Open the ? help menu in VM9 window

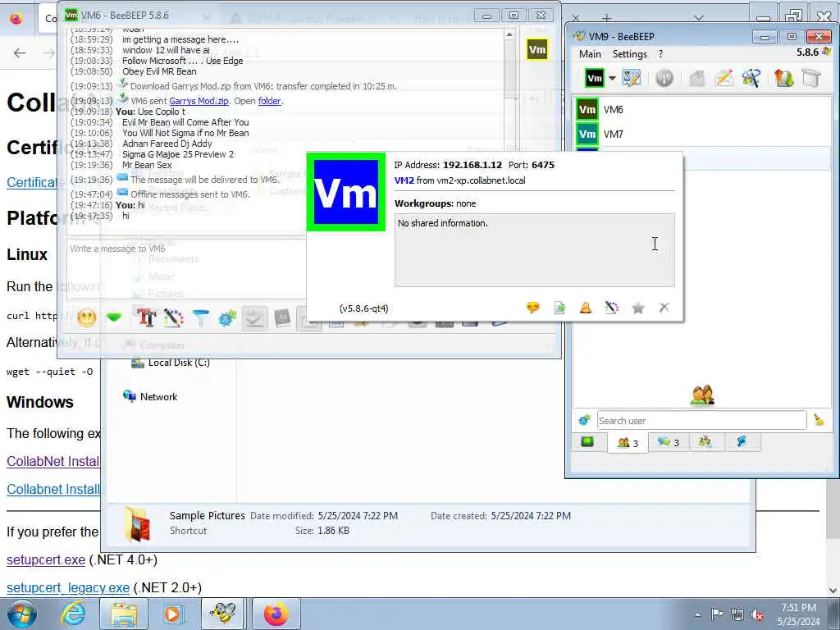[660, 53]
